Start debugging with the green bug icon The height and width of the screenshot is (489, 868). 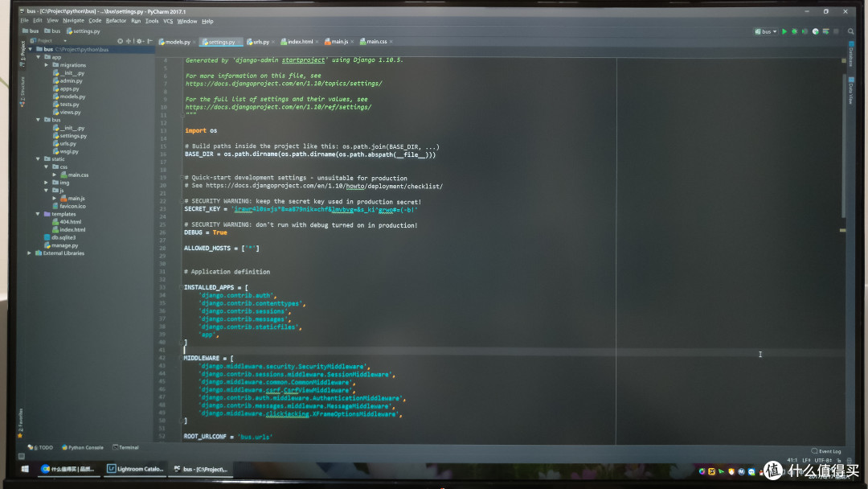tap(794, 31)
